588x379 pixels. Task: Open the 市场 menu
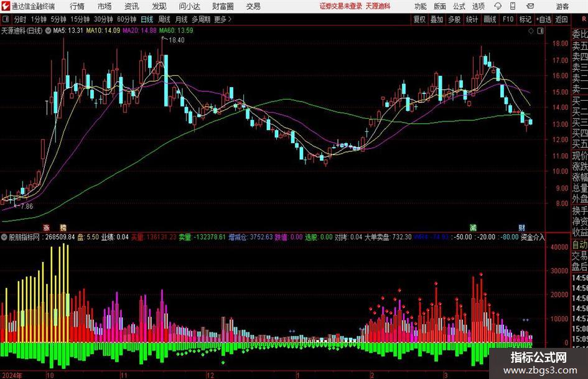(x=105, y=6)
